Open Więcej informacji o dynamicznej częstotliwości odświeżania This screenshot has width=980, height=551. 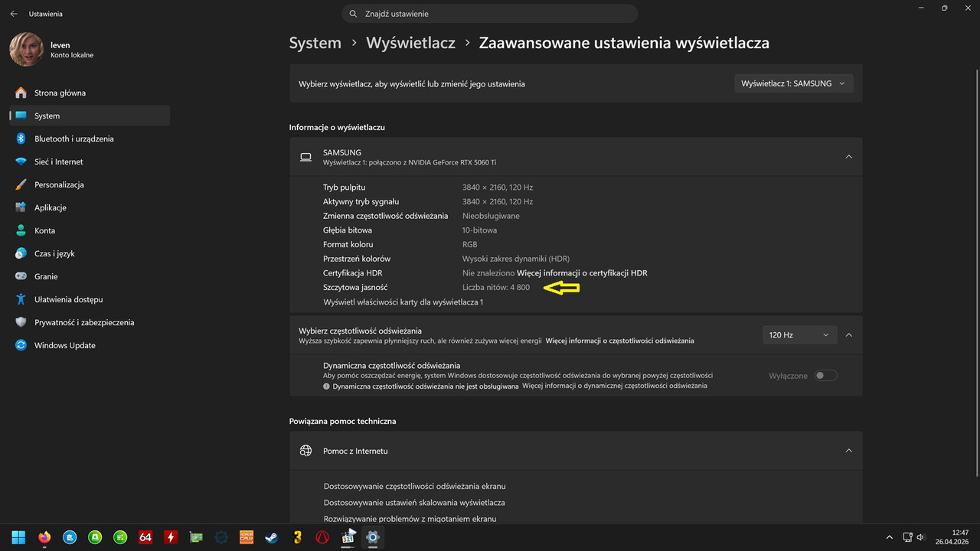(x=614, y=386)
